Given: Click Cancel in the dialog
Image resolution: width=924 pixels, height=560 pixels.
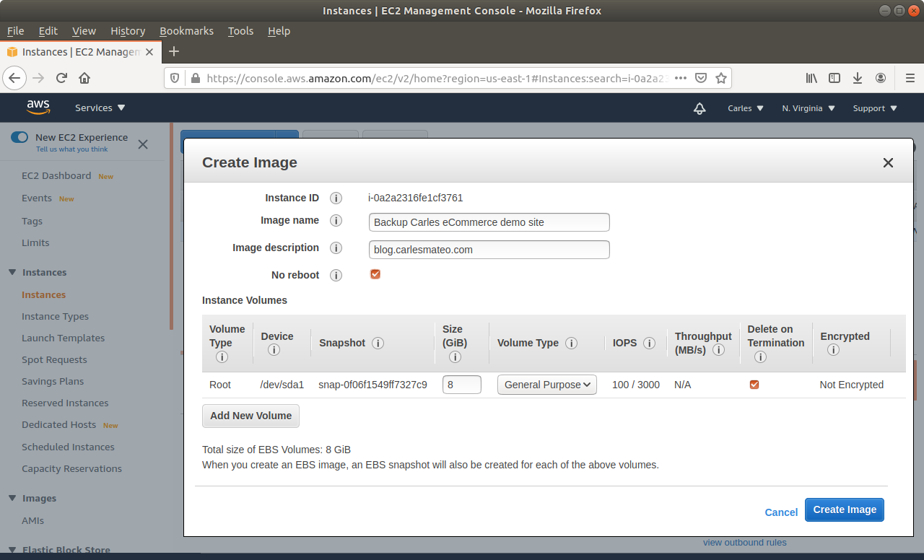Looking at the screenshot, I should pos(781,512).
